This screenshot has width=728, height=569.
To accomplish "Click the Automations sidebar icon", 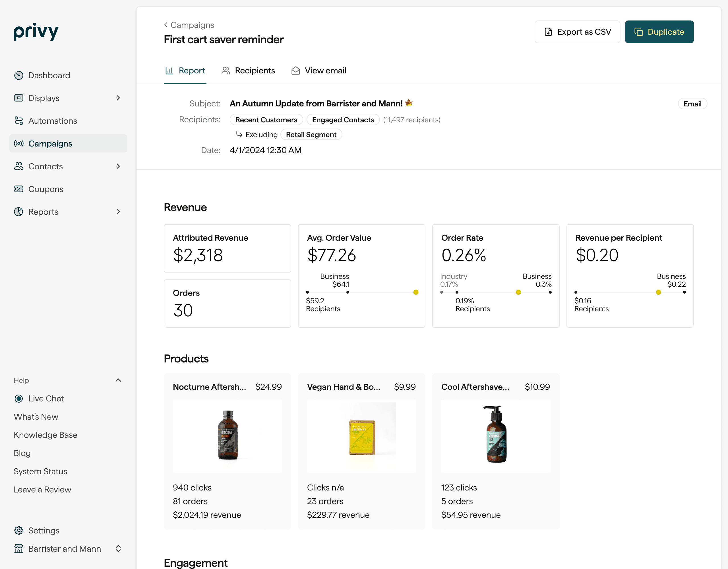I will pyautogui.click(x=19, y=121).
